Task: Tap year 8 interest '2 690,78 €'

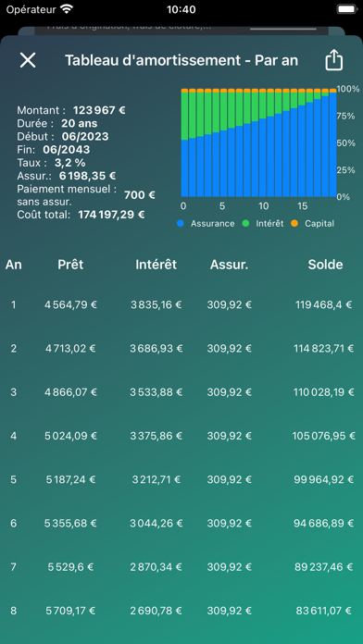Action: point(156,611)
